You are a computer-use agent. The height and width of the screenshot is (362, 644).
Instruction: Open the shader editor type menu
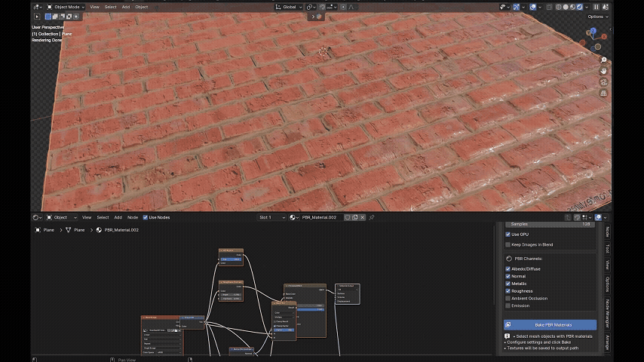coord(36,217)
